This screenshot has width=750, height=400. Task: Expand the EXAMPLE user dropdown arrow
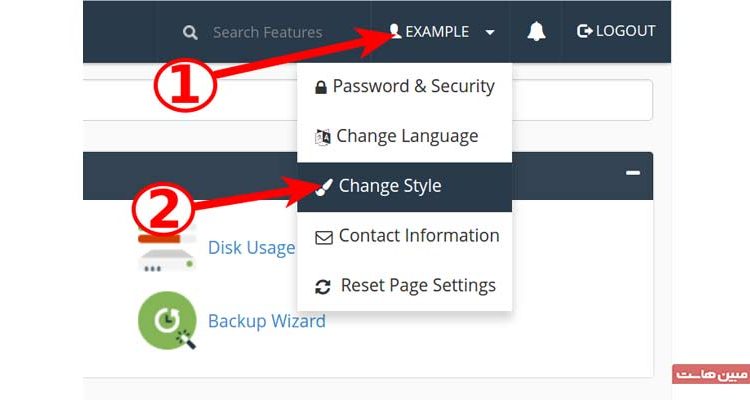coord(490,32)
